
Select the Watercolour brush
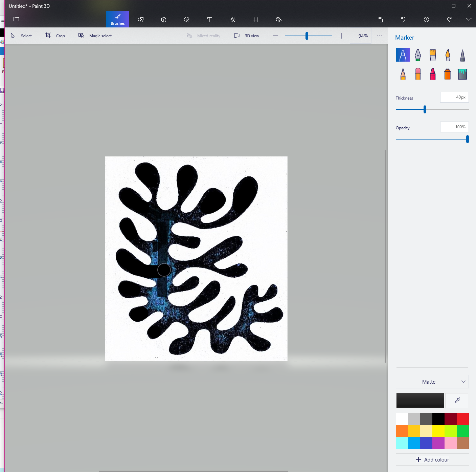click(448, 55)
